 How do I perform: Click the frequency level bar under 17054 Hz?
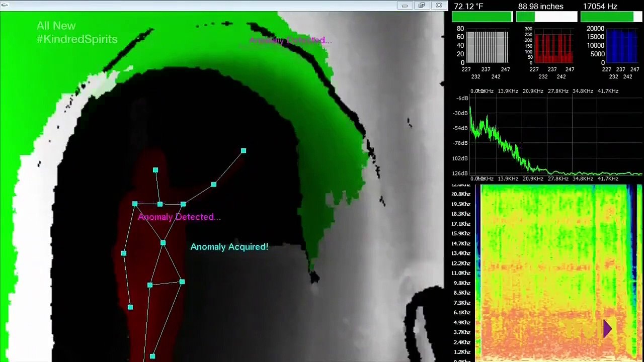611,17
